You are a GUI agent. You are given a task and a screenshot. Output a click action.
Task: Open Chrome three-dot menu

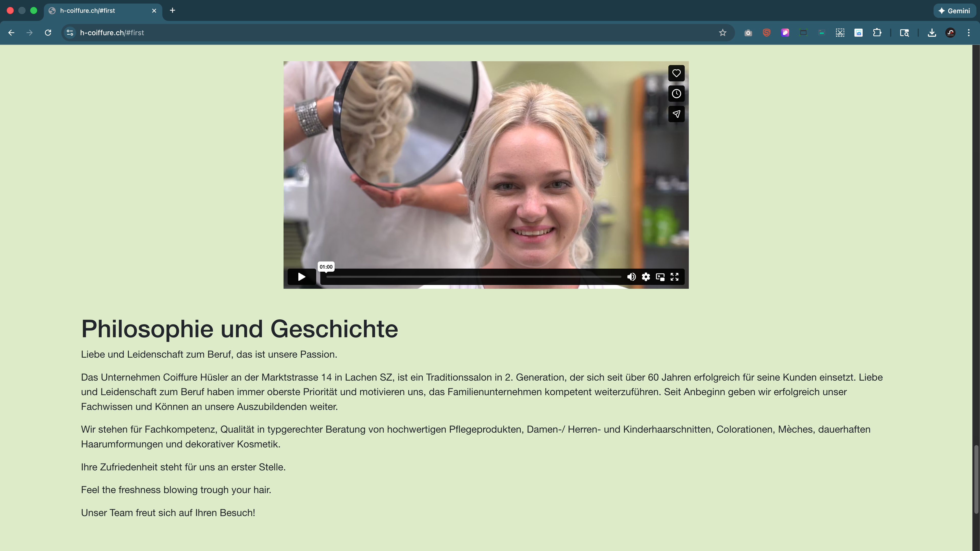click(x=969, y=33)
